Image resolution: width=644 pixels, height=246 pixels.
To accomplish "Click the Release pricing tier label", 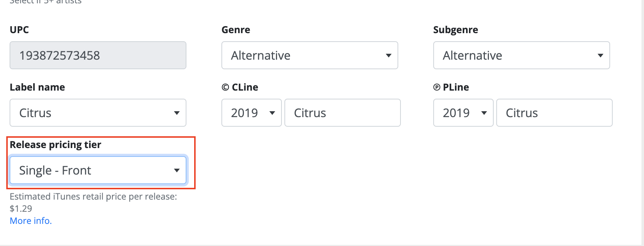I will click(55, 145).
